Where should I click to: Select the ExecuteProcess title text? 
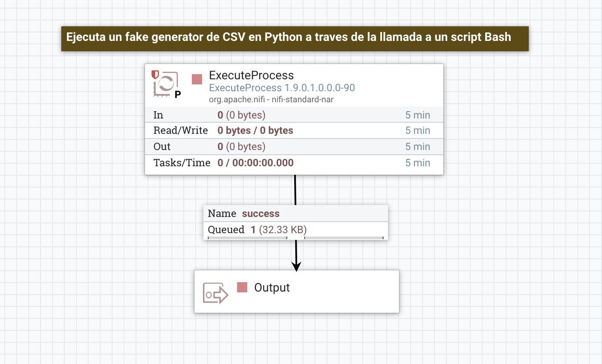click(x=251, y=75)
